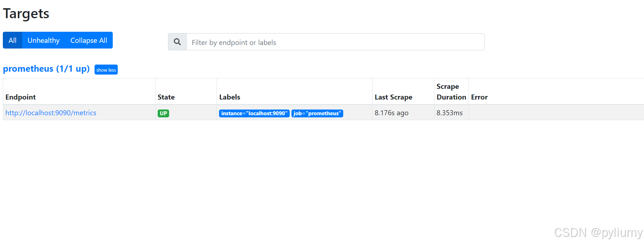Image resolution: width=644 pixels, height=244 pixels.
Task: Open http://localhost:9090/metrics endpoint link
Action: (51, 113)
